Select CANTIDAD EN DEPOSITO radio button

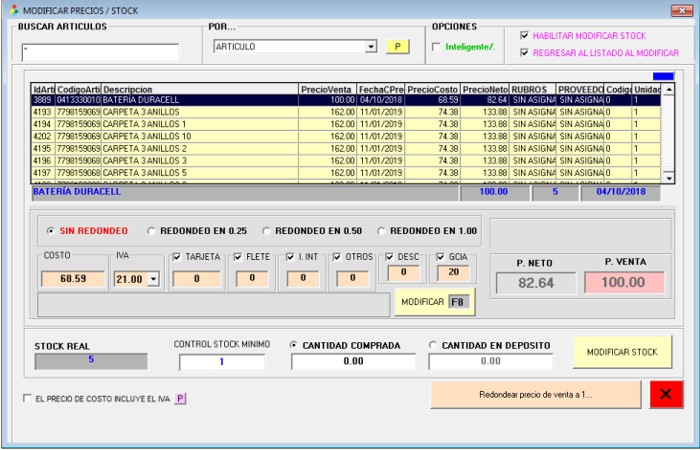tap(433, 345)
